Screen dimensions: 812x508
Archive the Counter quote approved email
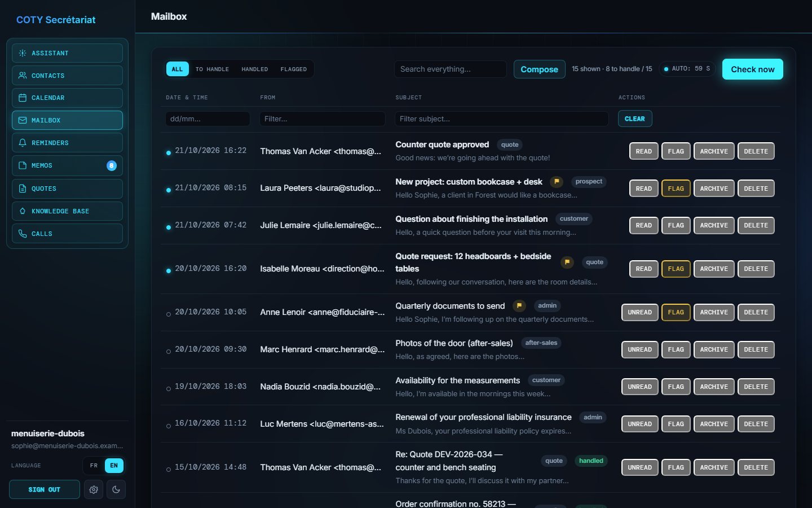pos(714,151)
